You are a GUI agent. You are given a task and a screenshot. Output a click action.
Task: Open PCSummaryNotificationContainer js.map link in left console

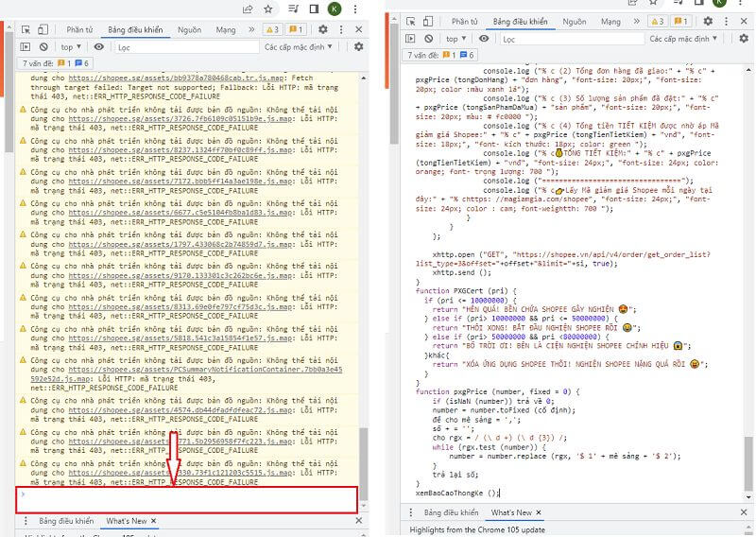186,374
